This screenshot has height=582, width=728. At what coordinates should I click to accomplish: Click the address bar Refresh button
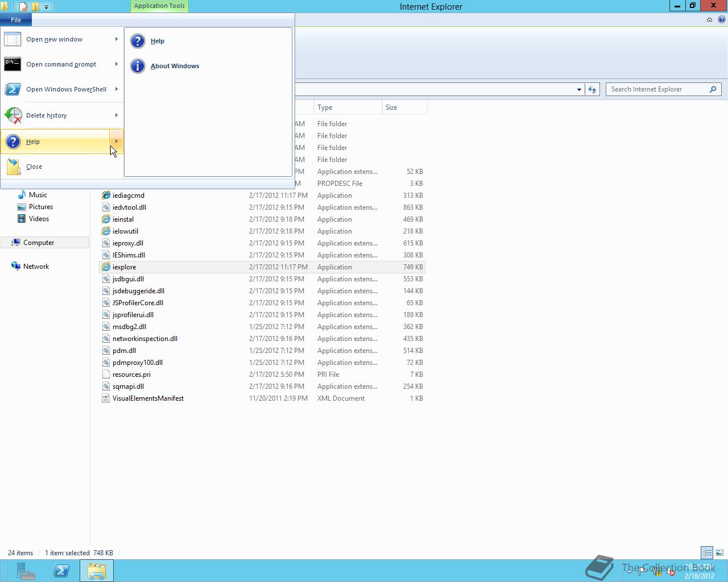click(x=592, y=89)
